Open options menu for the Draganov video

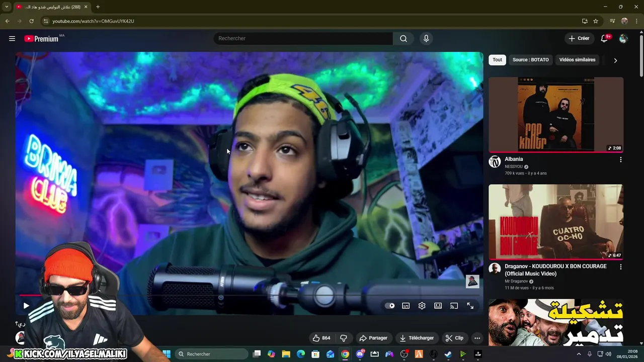620,267
